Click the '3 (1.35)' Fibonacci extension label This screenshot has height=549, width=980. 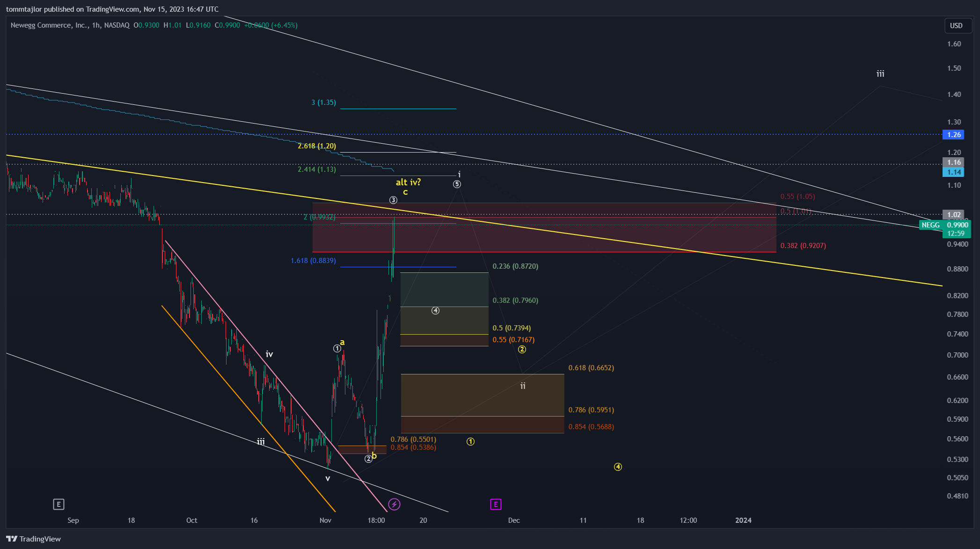[x=324, y=102]
